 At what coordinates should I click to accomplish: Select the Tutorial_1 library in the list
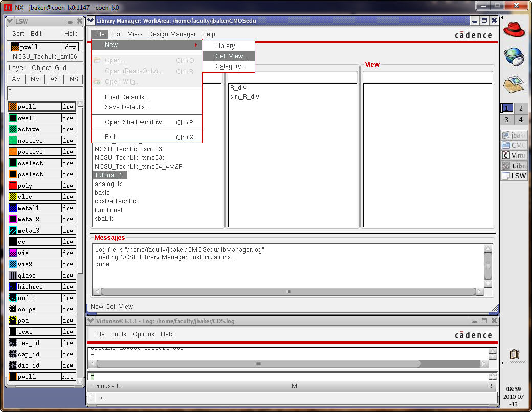[109, 175]
